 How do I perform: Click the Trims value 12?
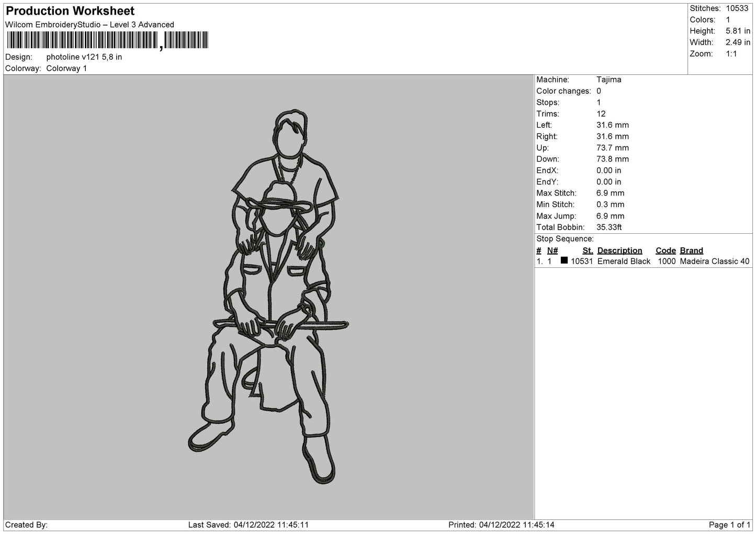pyautogui.click(x=601, y=114)
